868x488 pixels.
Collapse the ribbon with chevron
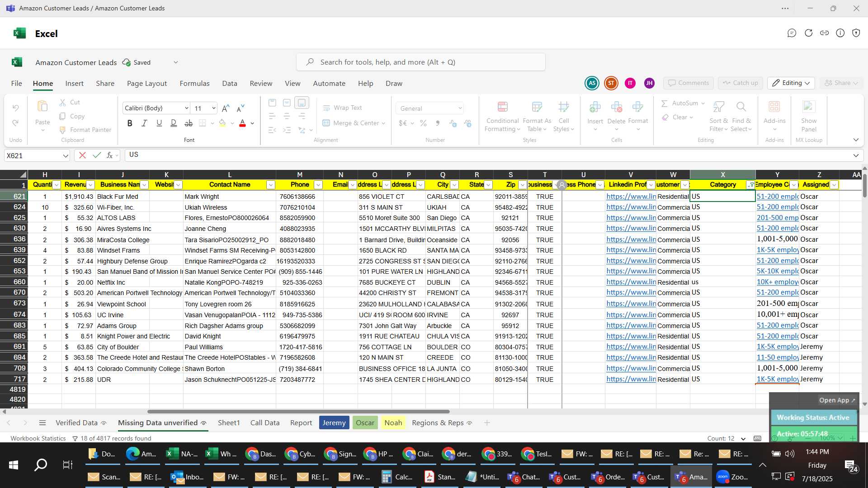pyautogui.click(x=856, y=140)
